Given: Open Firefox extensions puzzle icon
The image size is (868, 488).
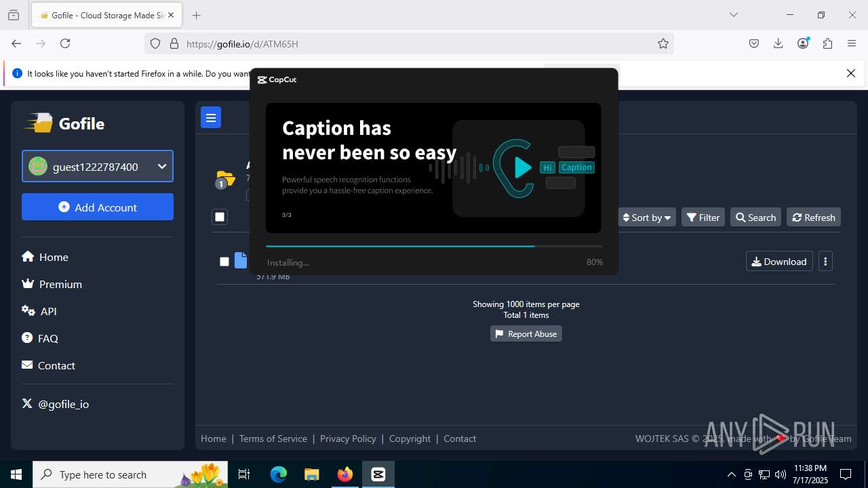Looking at the screenshot, I should pos(827,43).
